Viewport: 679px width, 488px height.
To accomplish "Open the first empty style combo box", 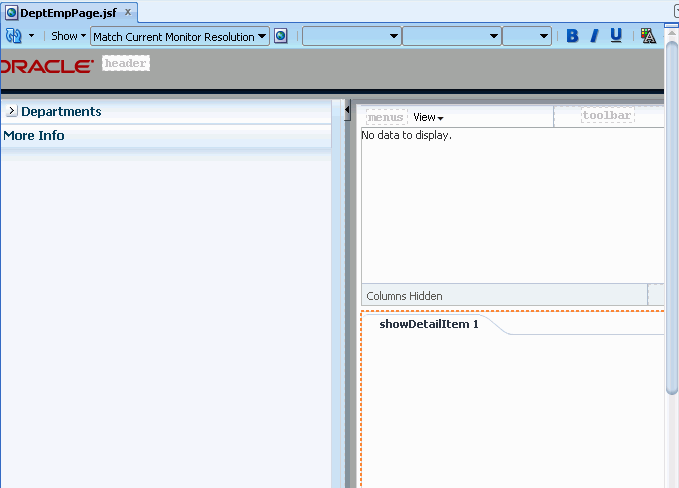I will (352, 36).
